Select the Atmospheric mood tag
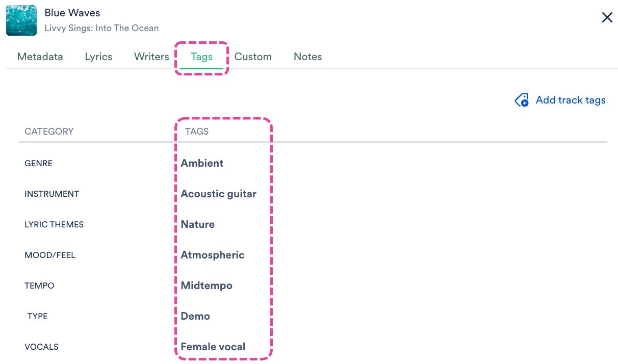 pyautogui.click(x=213, y=255)
